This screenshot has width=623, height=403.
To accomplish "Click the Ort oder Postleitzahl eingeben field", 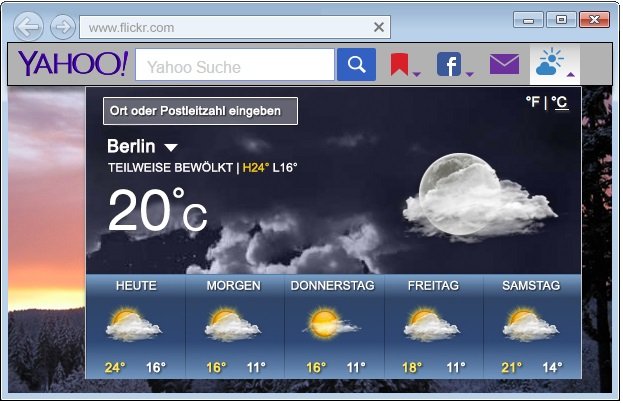I will [200, 111].
